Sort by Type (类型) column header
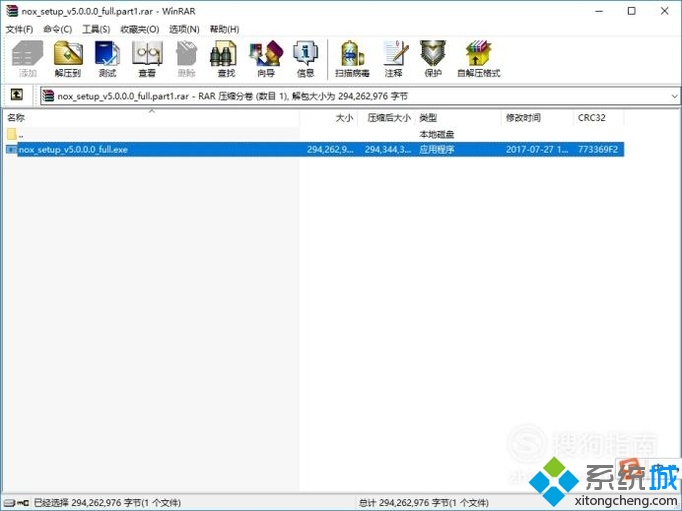 tap(458, 117)
